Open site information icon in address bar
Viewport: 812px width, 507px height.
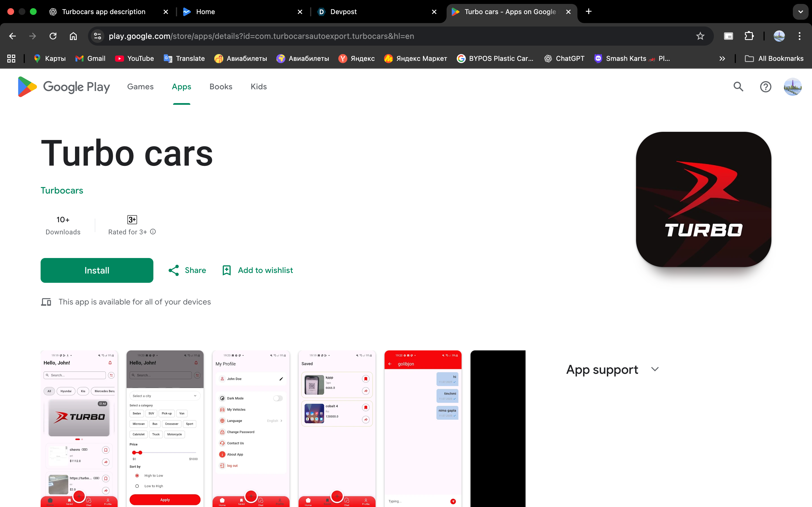coord(98,36)
